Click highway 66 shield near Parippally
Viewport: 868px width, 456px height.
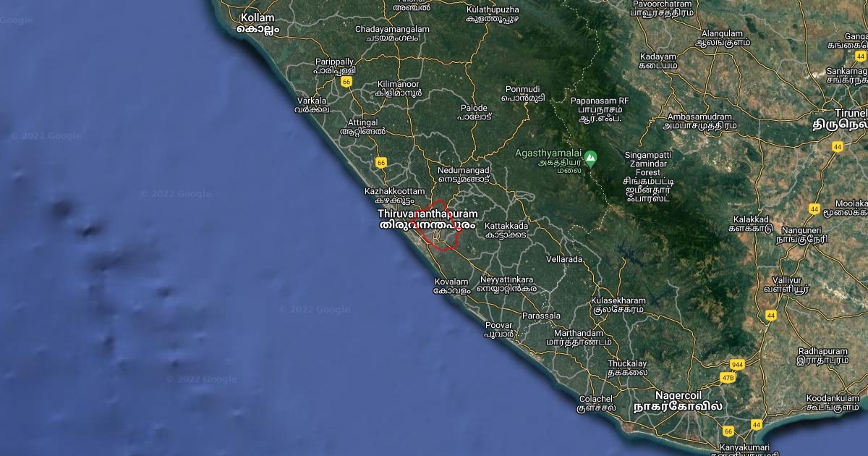[346, 82]
